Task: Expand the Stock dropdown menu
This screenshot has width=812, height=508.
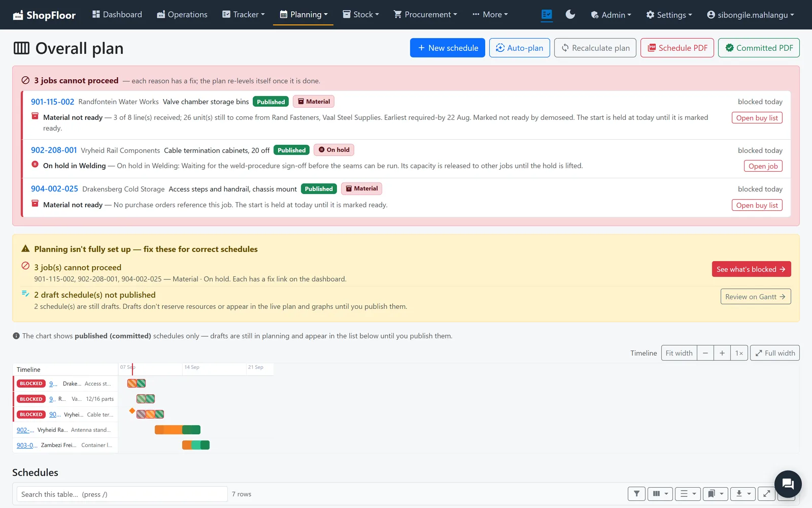Action: point(361,15)
